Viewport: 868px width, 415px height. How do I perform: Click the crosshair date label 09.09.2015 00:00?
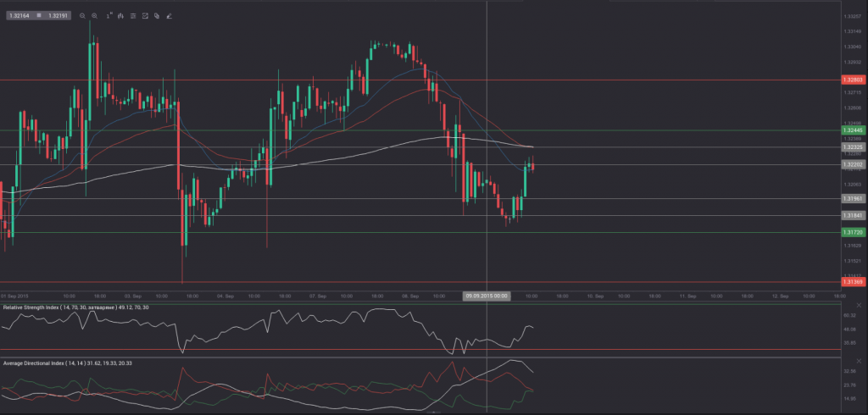point(487,296)
